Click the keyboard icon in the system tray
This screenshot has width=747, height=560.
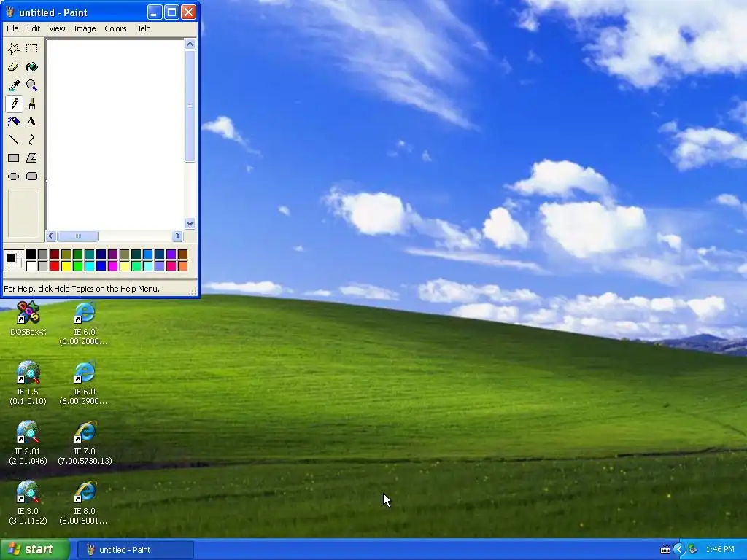[x=665, y=550]
